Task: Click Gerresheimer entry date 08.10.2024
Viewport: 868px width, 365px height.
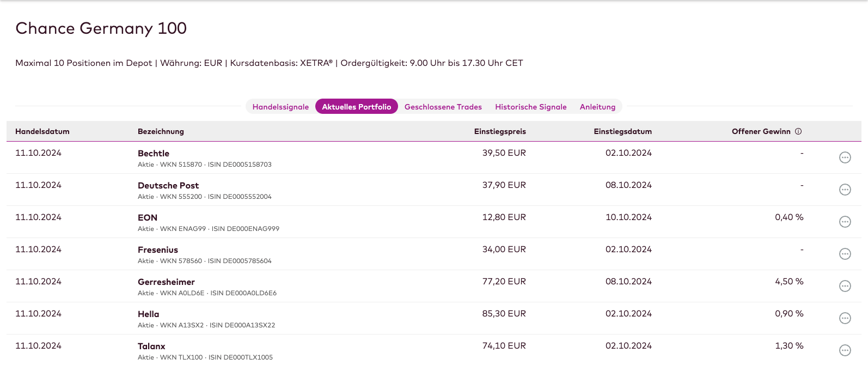Action: [628, 282]
